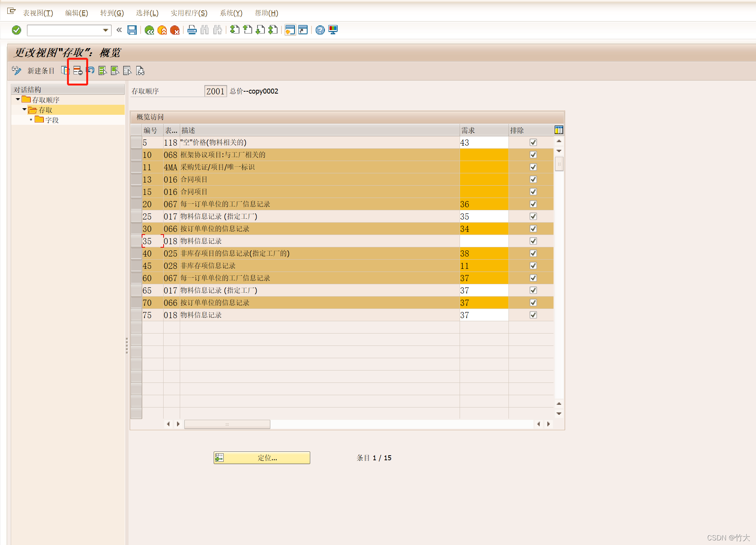The image size is (756, 545).
Task: Click the green Back arrow icon
Action: (x=149, y=30)
